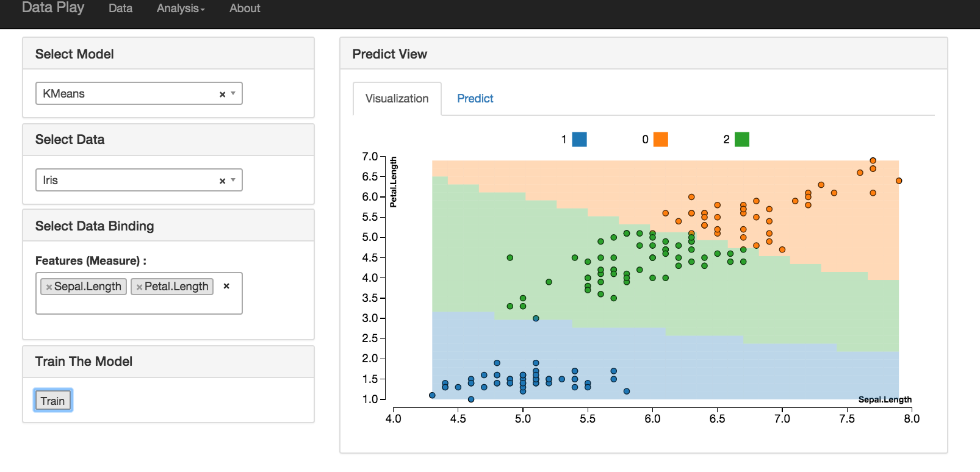
Task: Go to Data Play home brand
Action: pyautogui.click(x=53, y=8)
